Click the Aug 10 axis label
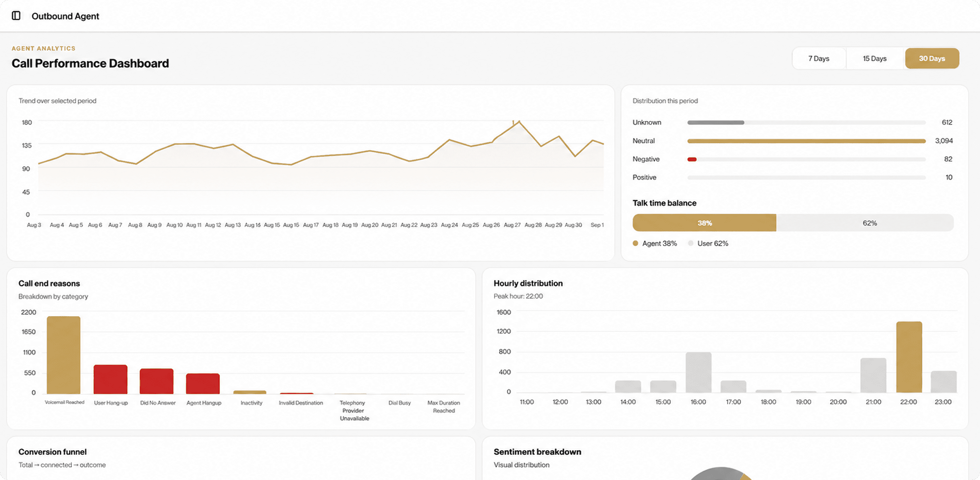The width and height of the screenshot is (980, 480). click(174, 225)
